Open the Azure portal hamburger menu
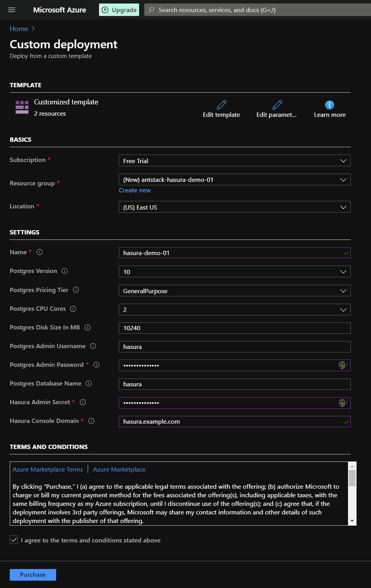371x588 pixels. click(12, 10)
